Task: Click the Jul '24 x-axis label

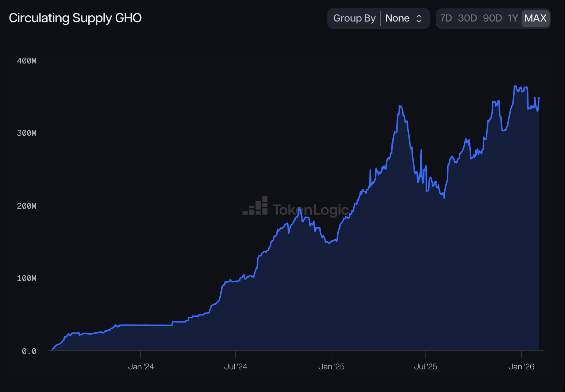Action: tap(235, 366)
